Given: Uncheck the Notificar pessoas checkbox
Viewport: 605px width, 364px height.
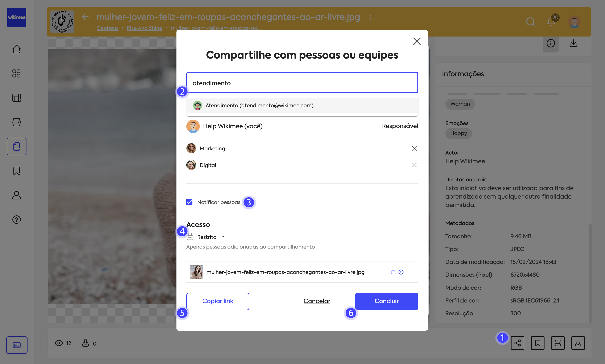Looking at the screenshot, I should point(189,202).
